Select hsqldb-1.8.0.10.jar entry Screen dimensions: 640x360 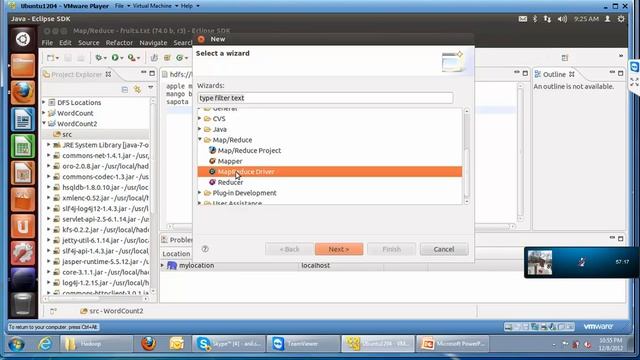click(x=101, y=187)
